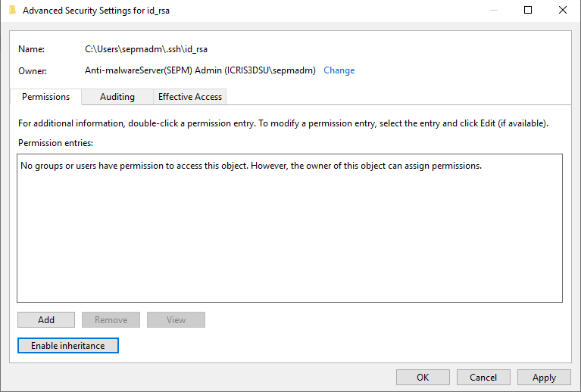Click the Change owner link
The width and height of the screenshot is (581, 392).
339,70
